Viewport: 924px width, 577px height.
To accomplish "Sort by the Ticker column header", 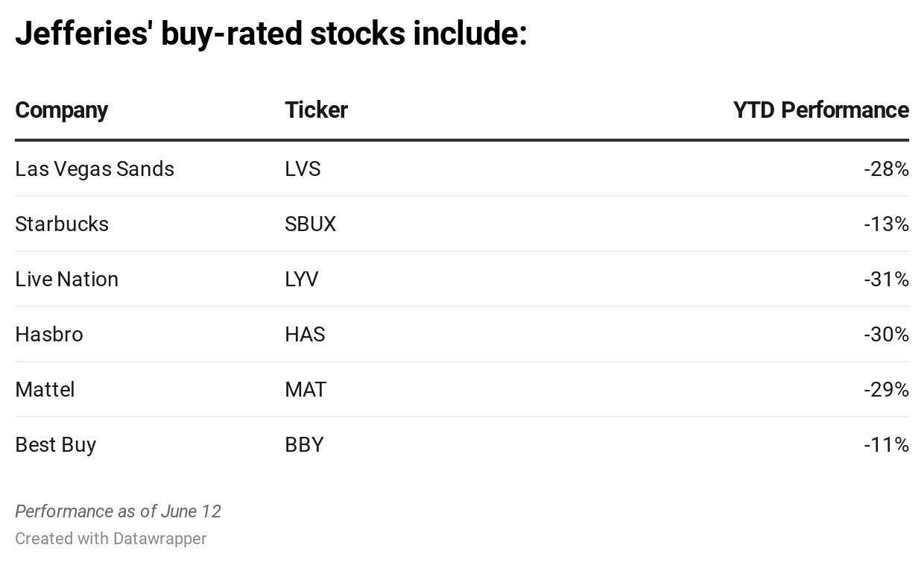I will (x=316, y=110).
